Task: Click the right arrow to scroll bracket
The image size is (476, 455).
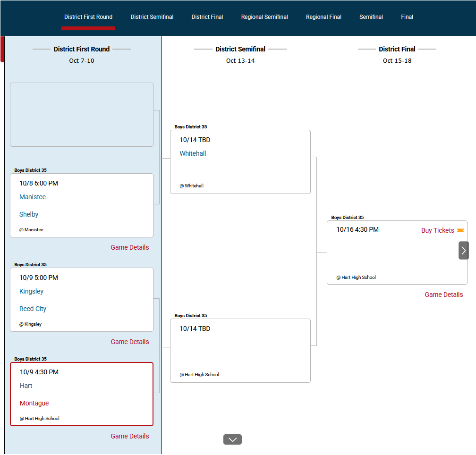Action: tap(463, 251)
